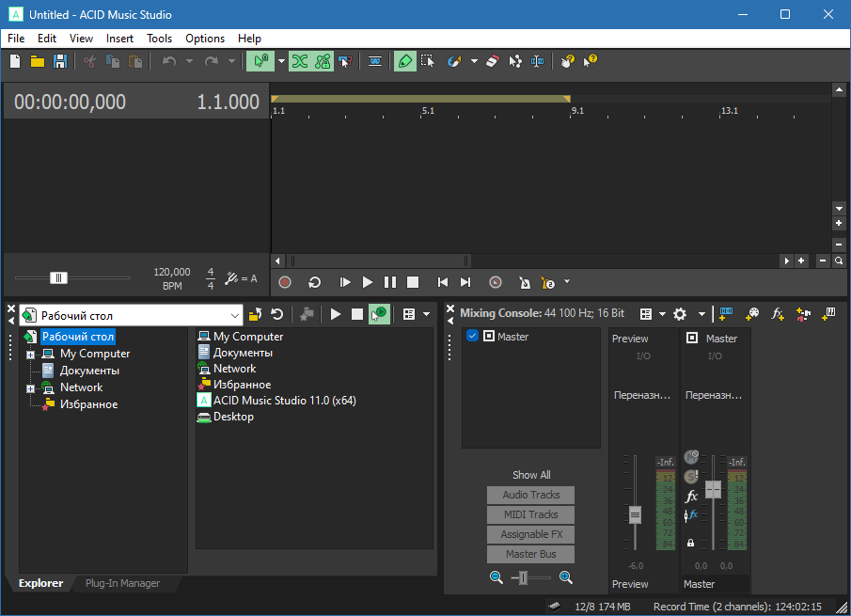Go to project start button
This screenshot has width=851, height=616.
point(443,282)
